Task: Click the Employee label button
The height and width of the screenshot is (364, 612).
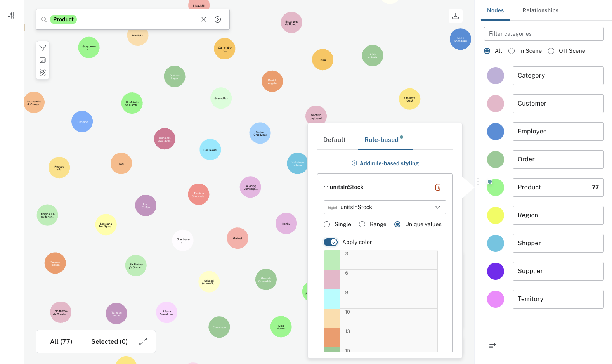Action: 558,132
